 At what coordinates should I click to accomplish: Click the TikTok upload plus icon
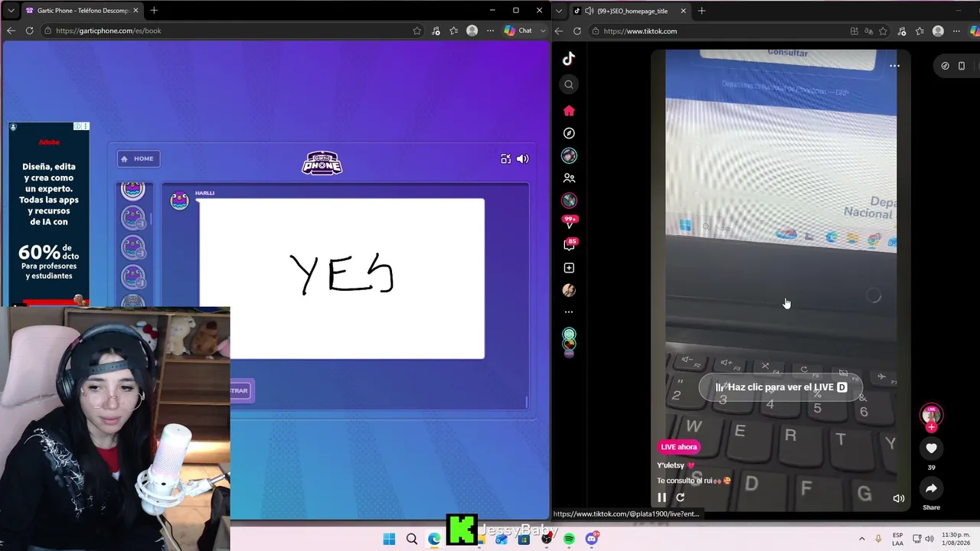(x=569, y=268)
